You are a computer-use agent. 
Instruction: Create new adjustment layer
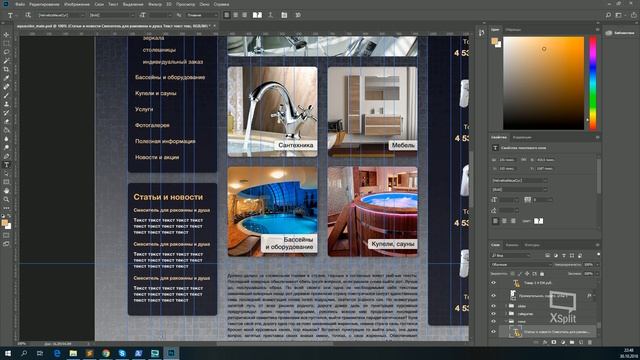[x=563, y=342]
